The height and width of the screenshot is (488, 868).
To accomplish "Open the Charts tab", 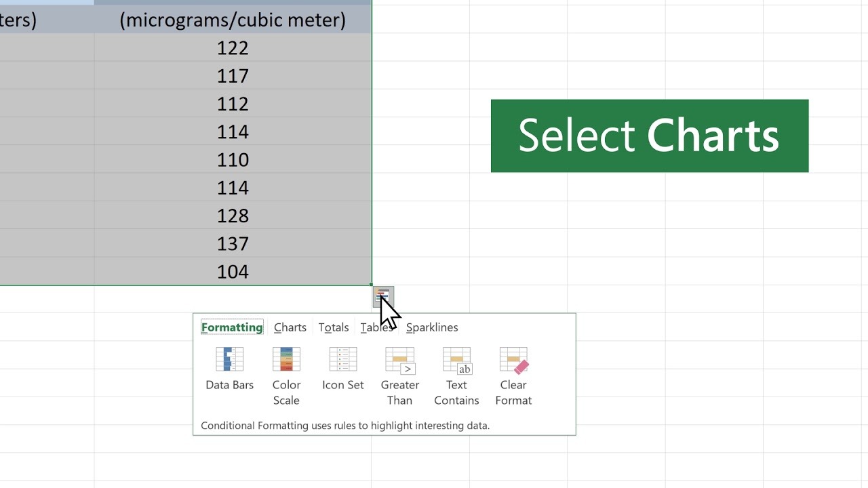I will [290, 327].
